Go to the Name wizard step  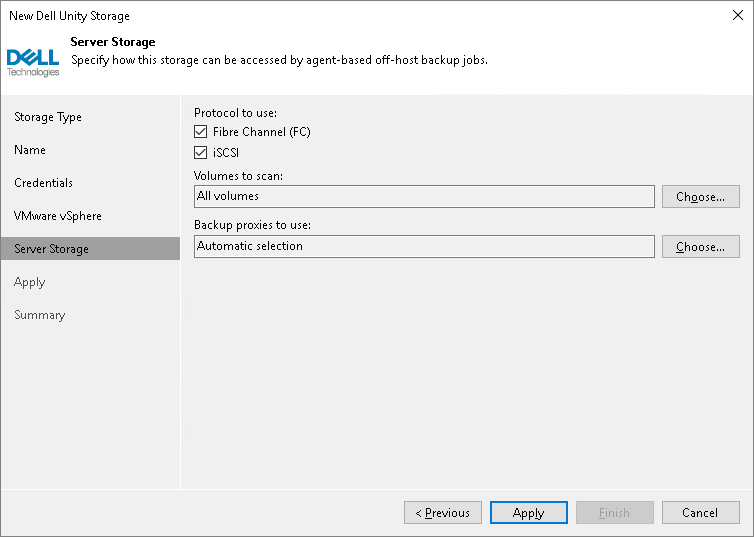[30, 150]
